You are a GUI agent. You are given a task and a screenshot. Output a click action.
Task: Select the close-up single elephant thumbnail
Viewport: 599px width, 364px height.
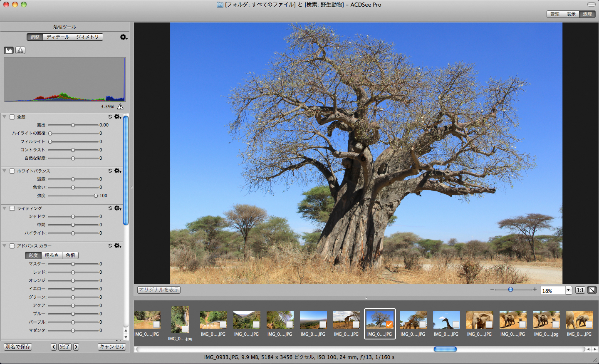coord(480,319)
